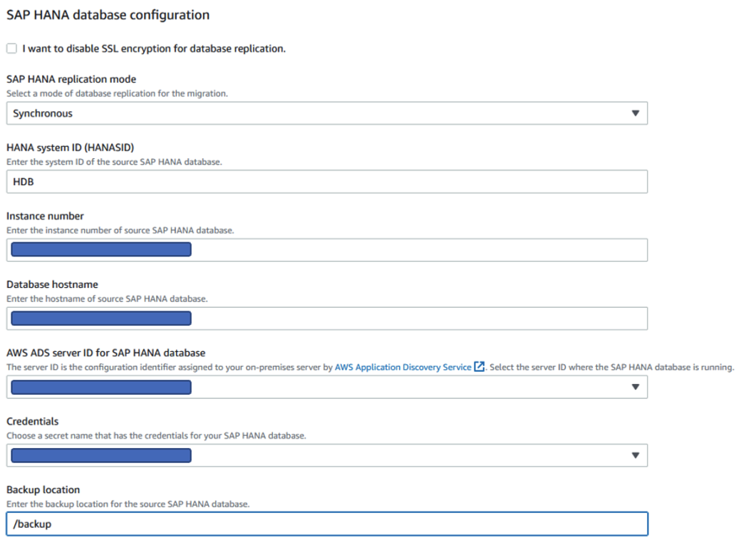Click the HANA system ID (HANASID) label
The height and width of the screenshot is (560, 751).
click(71, 147)
